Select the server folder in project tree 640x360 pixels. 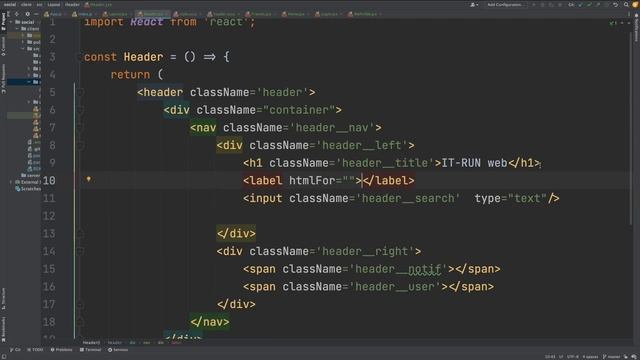(31, 175)
